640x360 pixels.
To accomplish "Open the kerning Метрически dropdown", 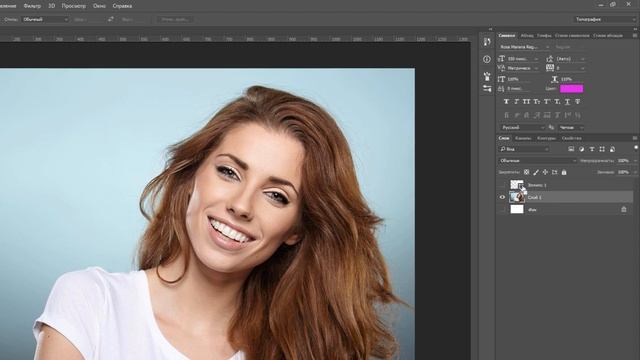I will pos(522,68).
